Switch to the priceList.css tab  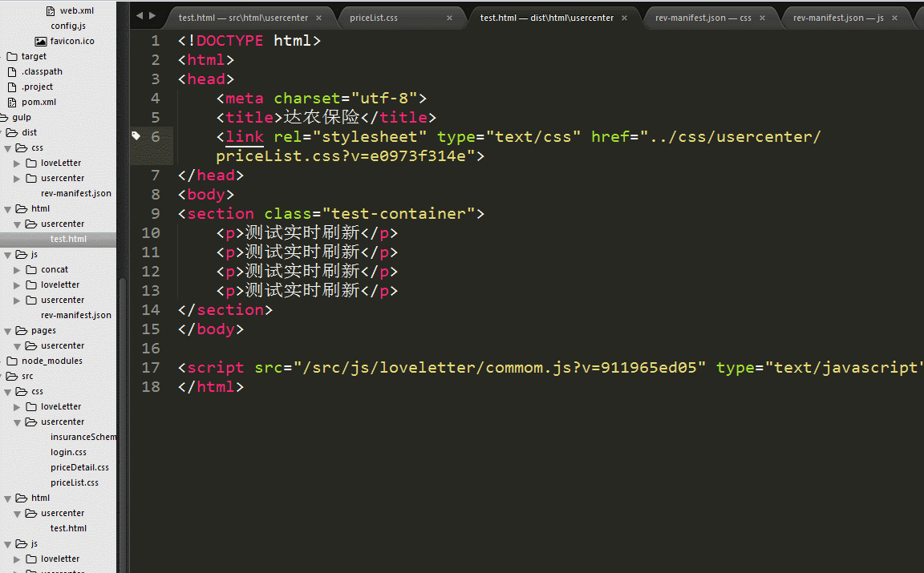click(374, 18)
